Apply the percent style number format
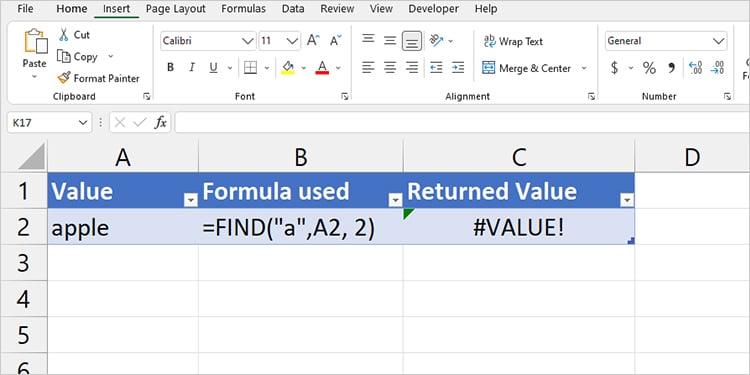This screenshot has height=375, width=750. [x=649, y=68]
